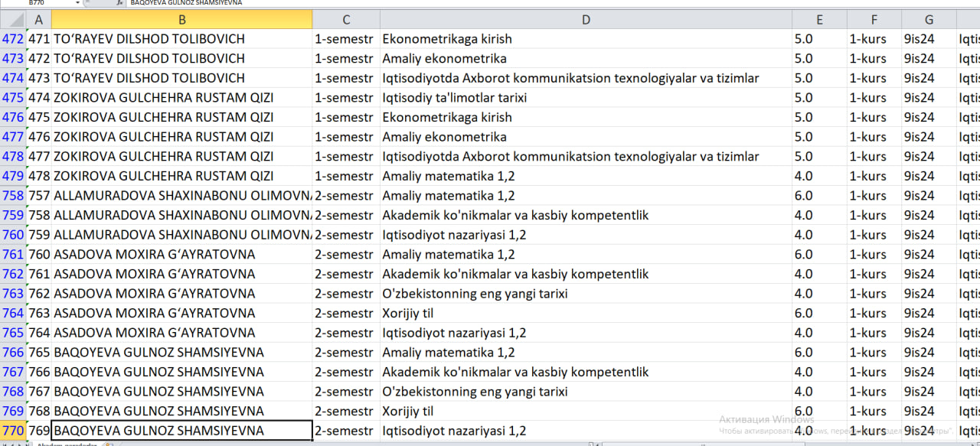This screenshot has width=980, height=446.
Task: Select row header 763
Action: [x=12, y=294]
